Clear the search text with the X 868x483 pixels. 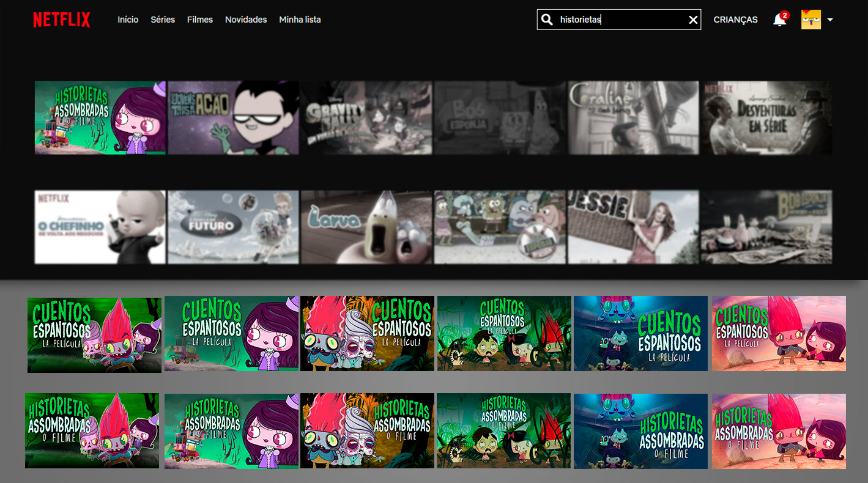pyautogui.click(x=693, y=20)
